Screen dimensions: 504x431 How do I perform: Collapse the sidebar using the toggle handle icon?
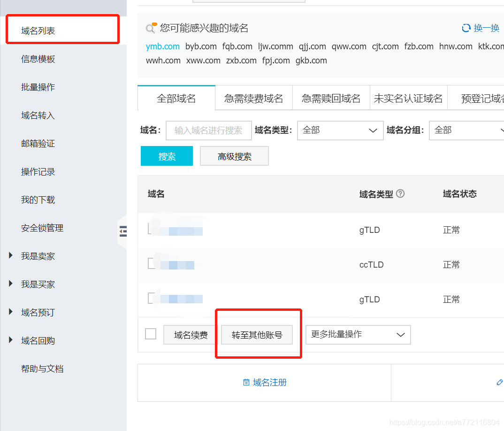coord(123,231)
